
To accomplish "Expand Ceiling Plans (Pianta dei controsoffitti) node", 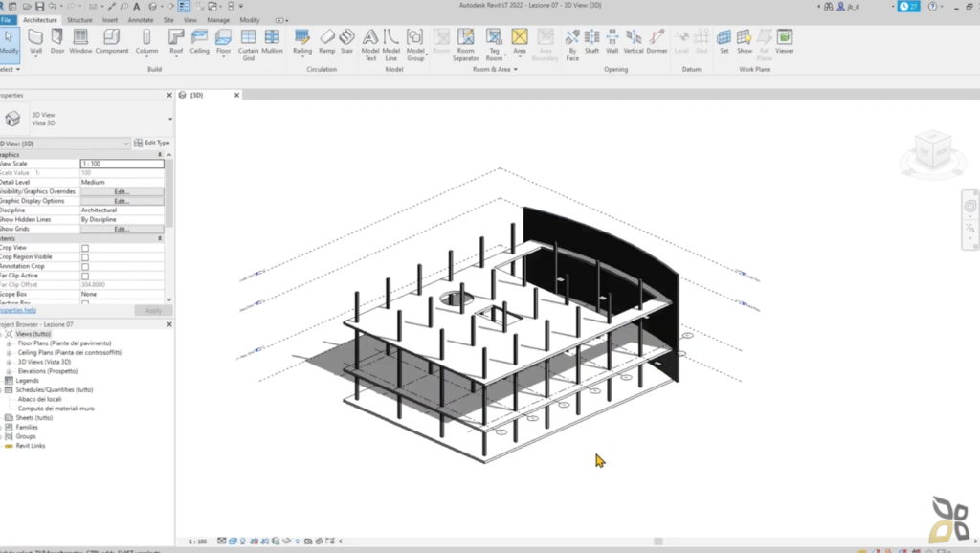I will click(x=9, y=353).
